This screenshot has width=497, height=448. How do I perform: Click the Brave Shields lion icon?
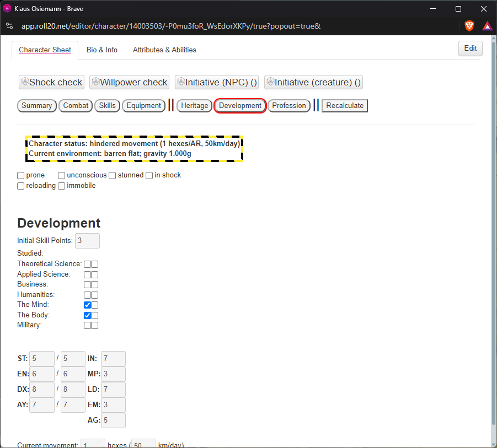click(469, 26)
